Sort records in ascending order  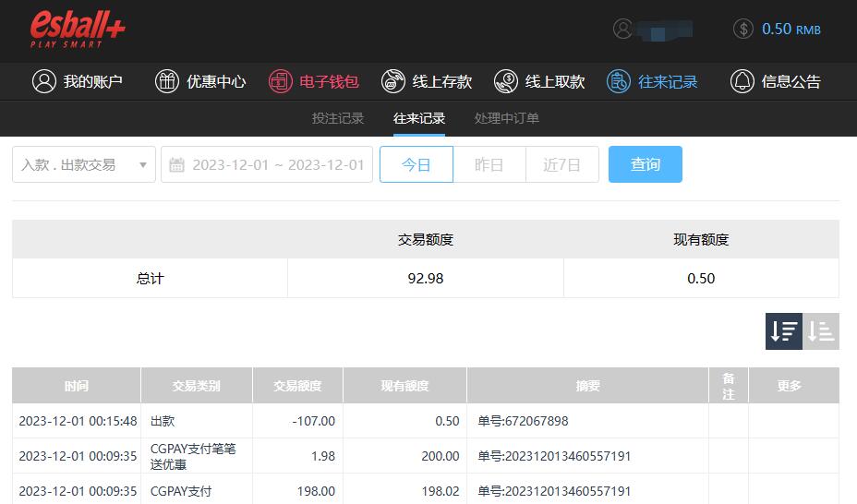point(821,331)
